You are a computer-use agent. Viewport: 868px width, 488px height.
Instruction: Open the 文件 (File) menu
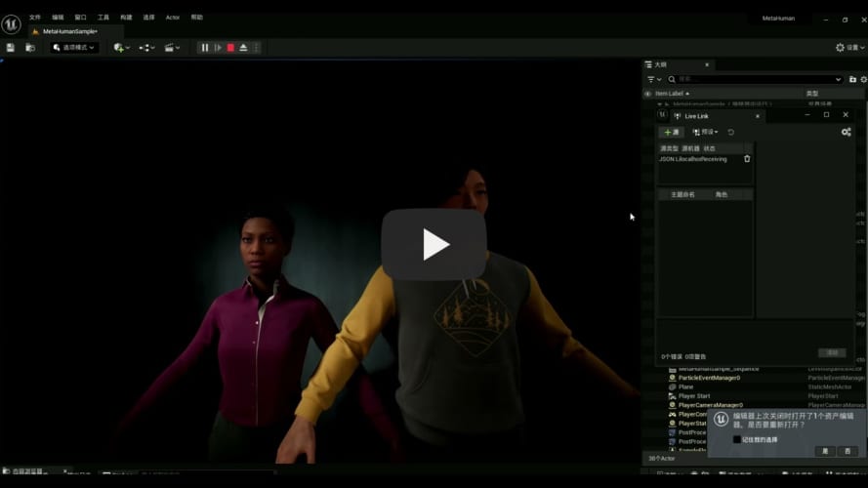click(x=35, y=18)
